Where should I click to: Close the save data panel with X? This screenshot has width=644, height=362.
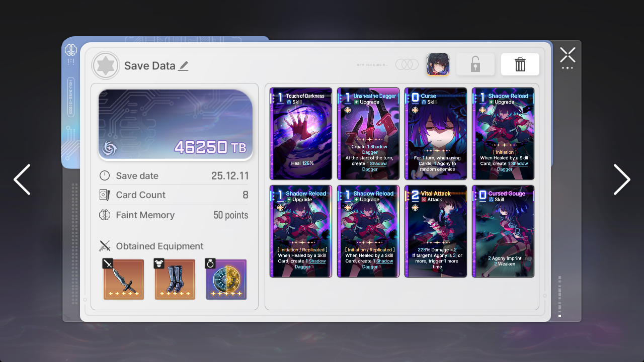[568, 55]
